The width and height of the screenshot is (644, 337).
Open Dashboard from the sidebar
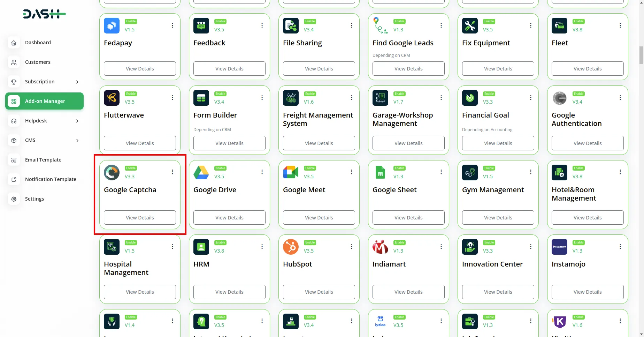click(x=44, y=43)
